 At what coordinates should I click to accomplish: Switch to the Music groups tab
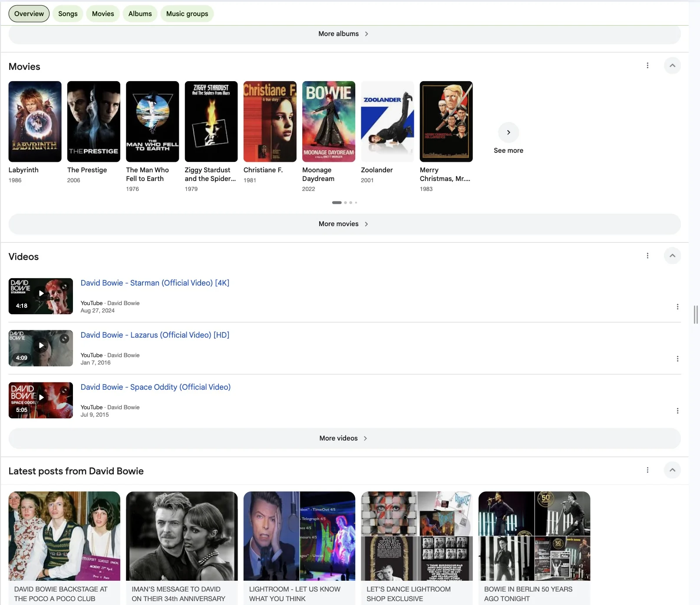(x=187, y=13)
